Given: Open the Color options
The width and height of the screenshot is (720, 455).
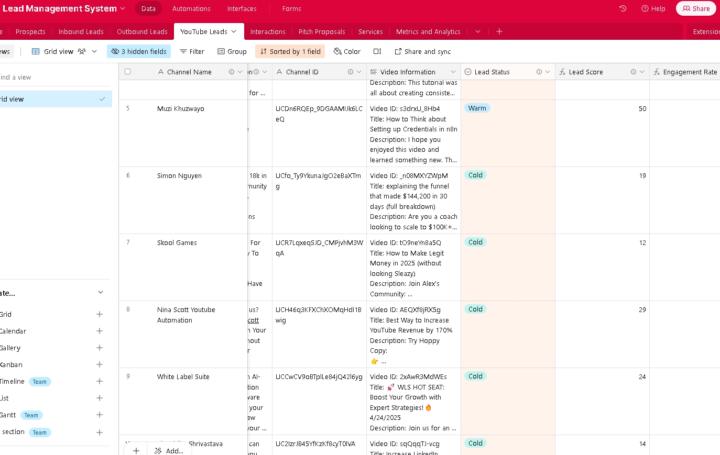Looking at the screenshot, I should click(x=347, y=51).
